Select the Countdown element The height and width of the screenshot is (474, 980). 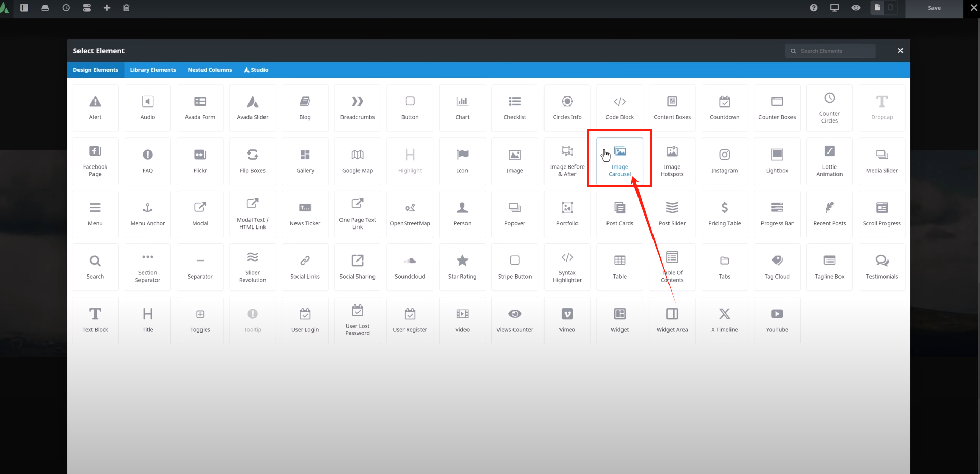coord(724,108)
